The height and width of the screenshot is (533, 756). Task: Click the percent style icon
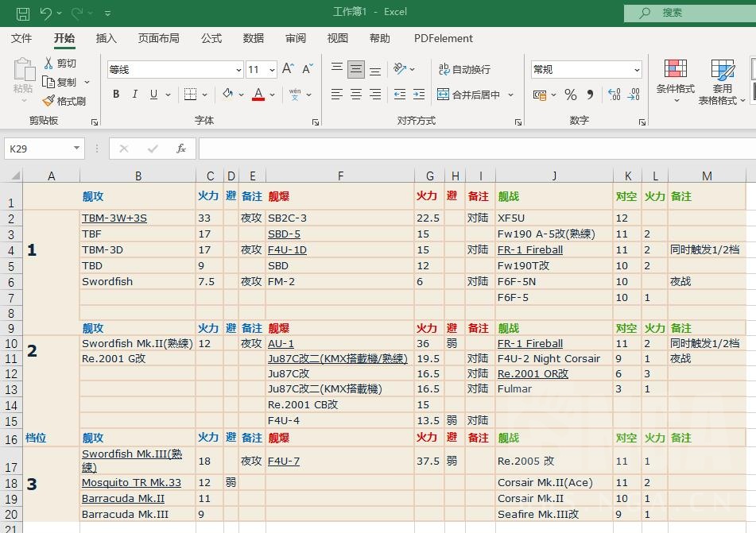tap(570, 95)
